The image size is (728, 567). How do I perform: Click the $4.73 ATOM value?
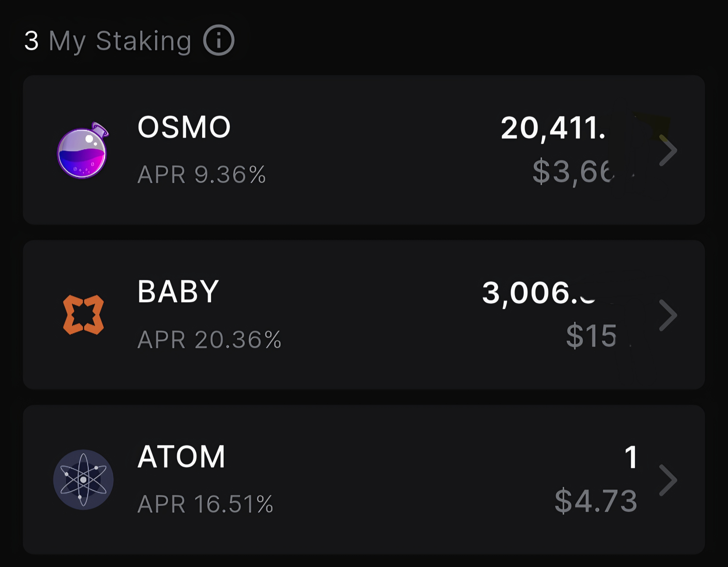click(596, 501)
